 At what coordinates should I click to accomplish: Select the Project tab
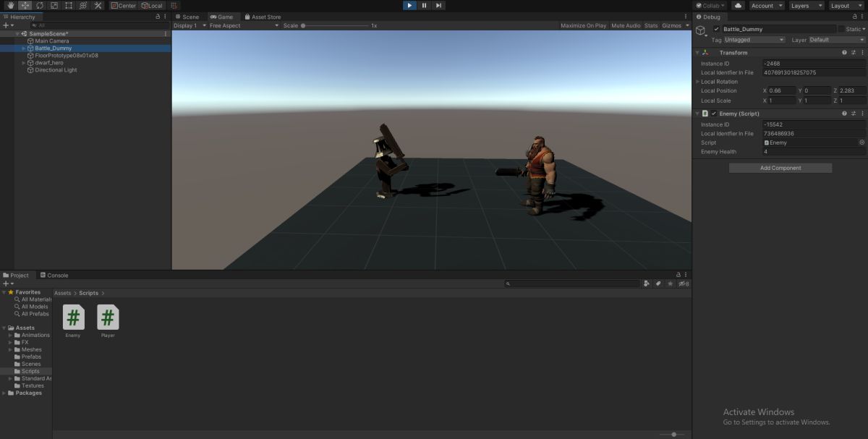(17, 275)
